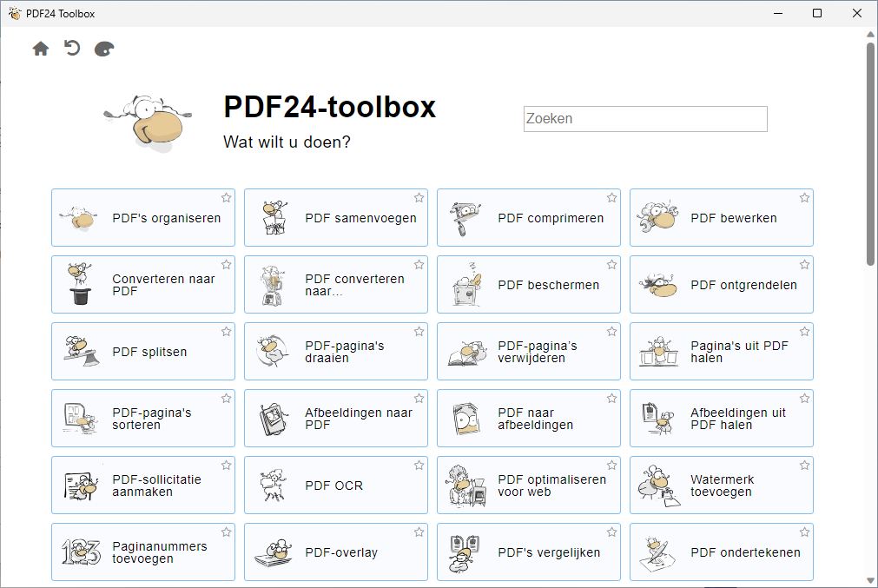The image size is (878, 588).
Task: Click the 'PDF-overlay' label text
Action: (x=341, y=552)
